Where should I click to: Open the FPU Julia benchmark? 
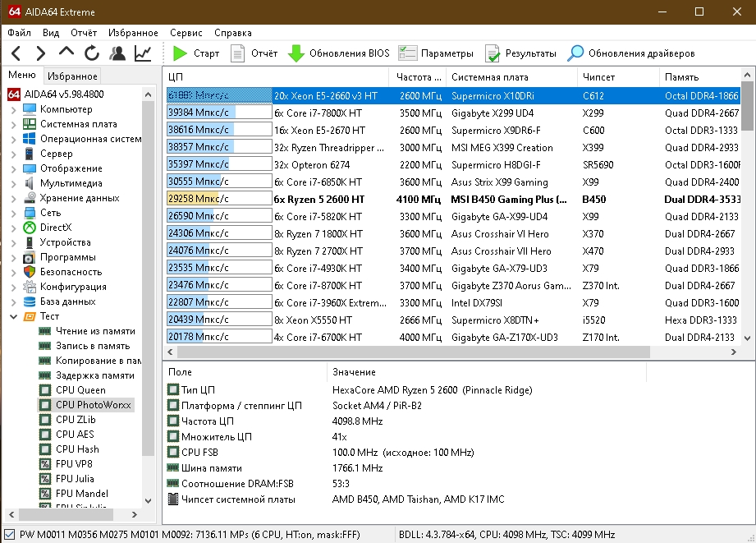[75, 479]
